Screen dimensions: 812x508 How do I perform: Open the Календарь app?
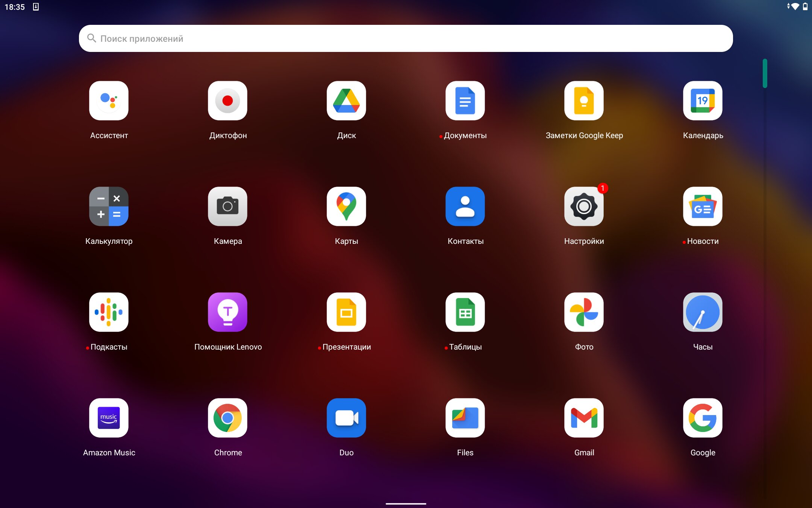click(x=703, y=101)
